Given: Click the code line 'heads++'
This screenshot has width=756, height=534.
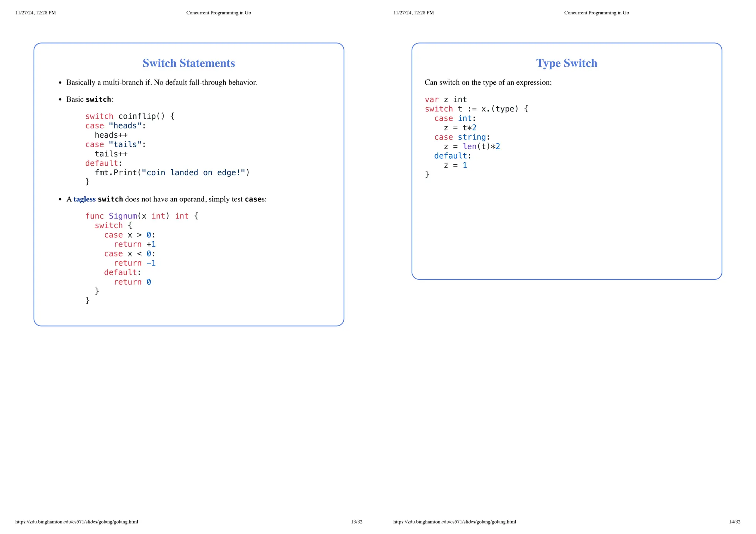Looking at the screenshot, I should pos(111,135).
